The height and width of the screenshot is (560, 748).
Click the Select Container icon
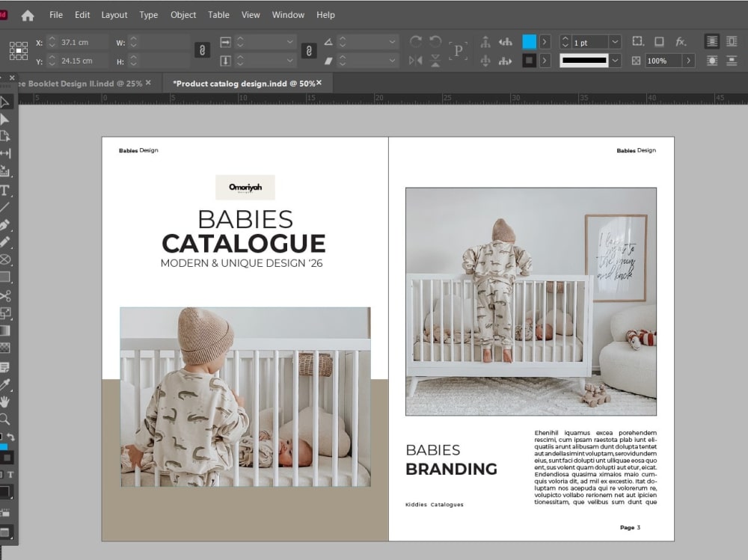point(485,42)
